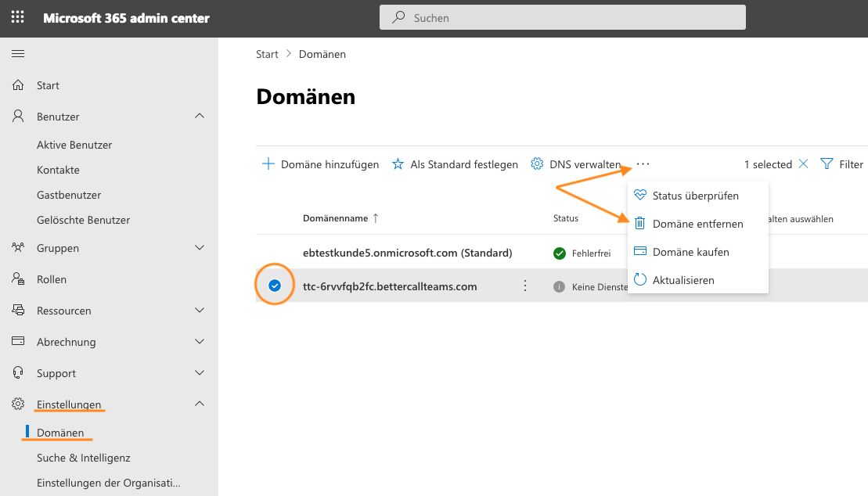The width and height of the screenshot is (868, 496).
Task: Click the Rollen icon in sidebar
Action: (x=18, y=279)
